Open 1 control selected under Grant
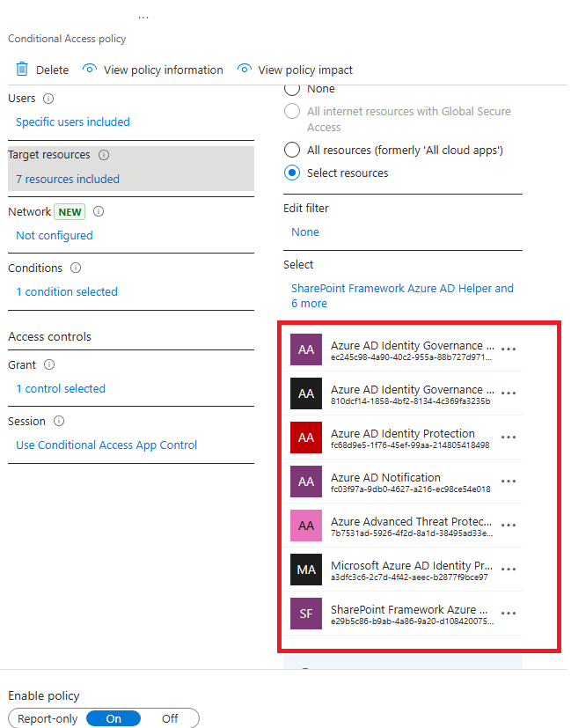 (x=61, y=388)
